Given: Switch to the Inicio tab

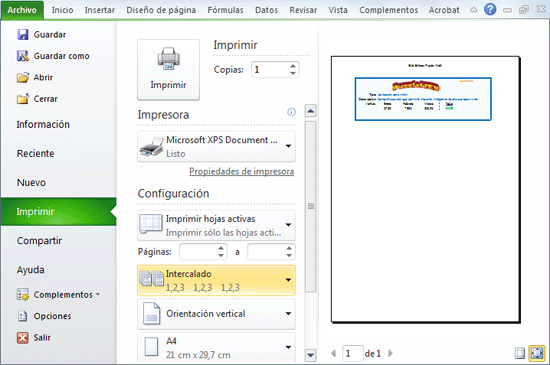Looking at the screenshot, I should point(62,10).
